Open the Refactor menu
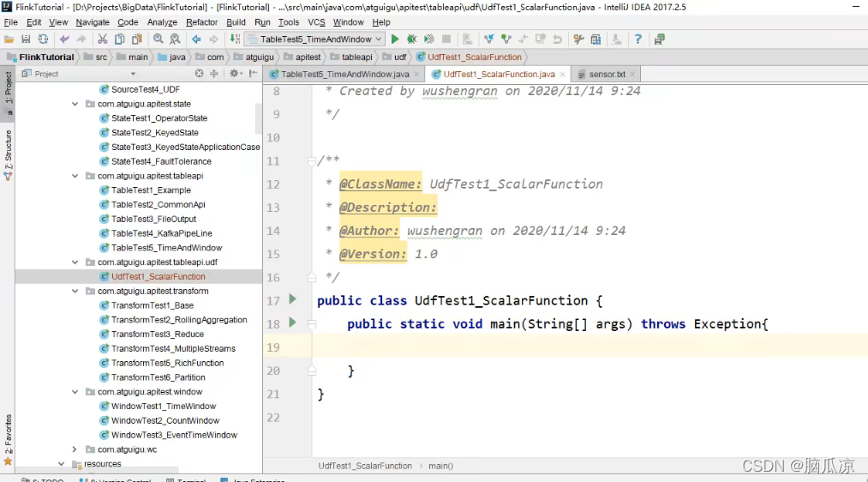Viewport: 868px width, 482px height. tap(201, 22)
